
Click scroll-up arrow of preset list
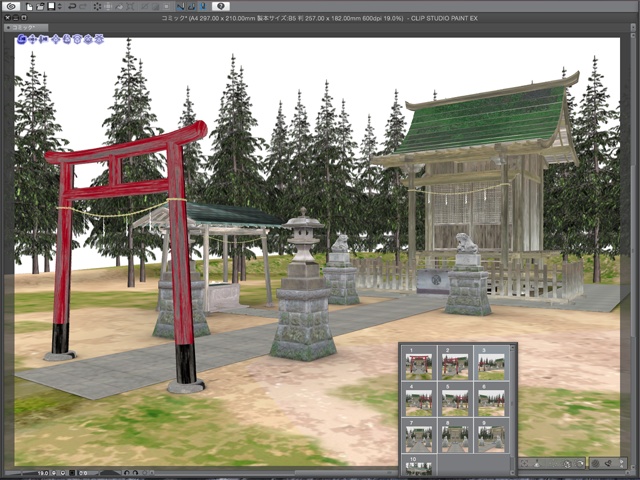512,348
